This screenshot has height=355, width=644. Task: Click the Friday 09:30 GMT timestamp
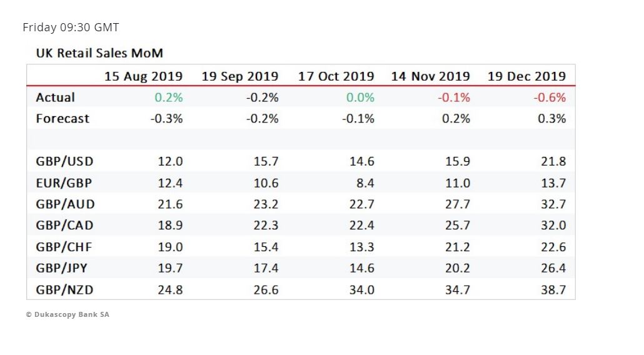tap(71, 27)
